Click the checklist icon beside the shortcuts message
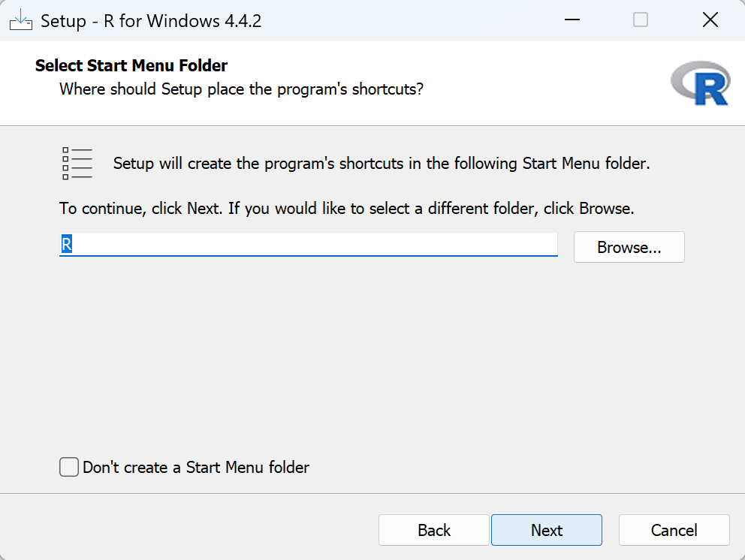Viewport: 745px width, 560px height. tap(77, 163)
